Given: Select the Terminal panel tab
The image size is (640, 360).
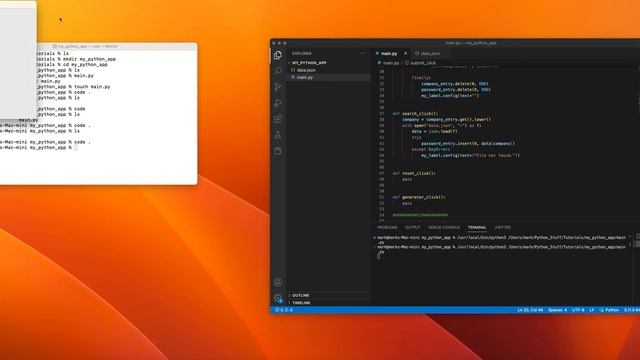Looking at the screenshot, I should (x=477, y=227).
